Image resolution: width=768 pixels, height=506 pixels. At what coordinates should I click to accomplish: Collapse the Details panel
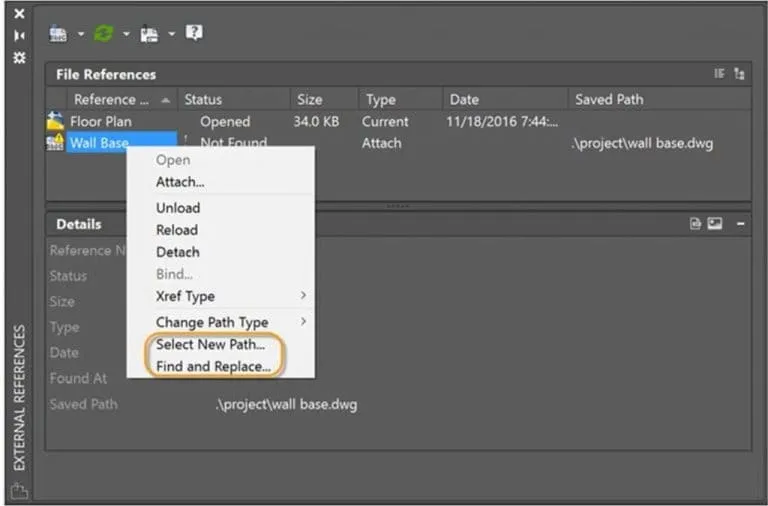pos(741,224)
